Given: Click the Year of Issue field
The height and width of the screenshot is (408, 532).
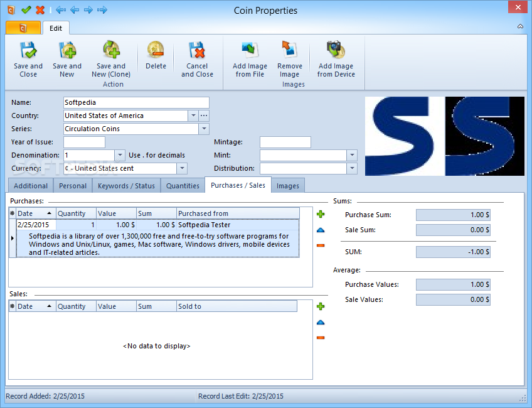Looking at the screenshot, I should pyautogui.click(x=84, y=142).
